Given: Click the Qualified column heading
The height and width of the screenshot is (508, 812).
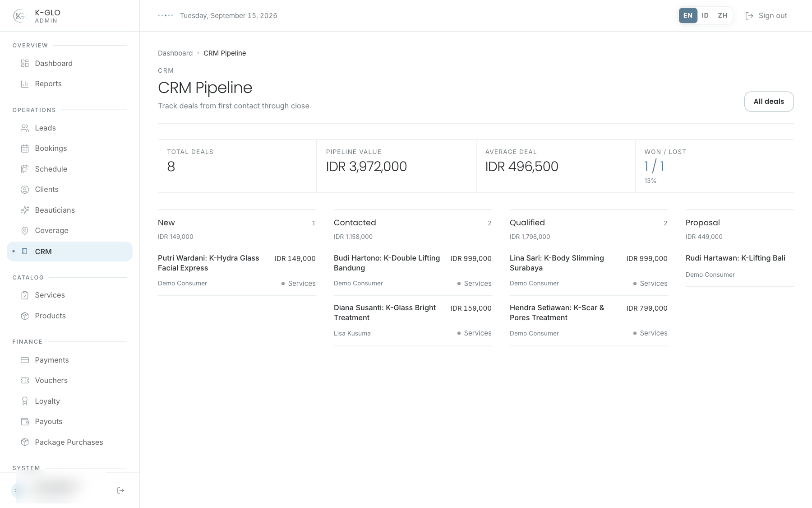Looking at the screenshot, I should (527, 223).
